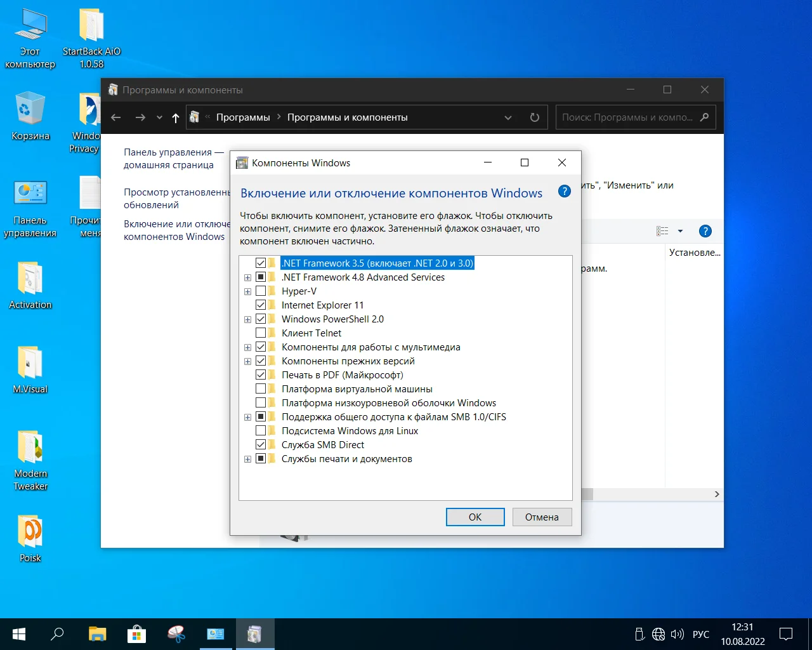Click the volume icon in system tray
Image resolution: width=812 pixels, height=650 pixels.
(677, 634)
